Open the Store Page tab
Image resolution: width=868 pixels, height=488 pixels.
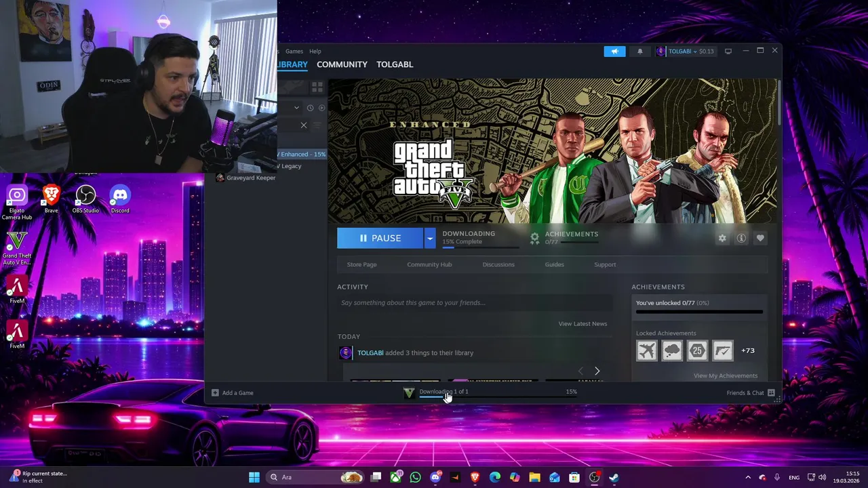point(361,264)
